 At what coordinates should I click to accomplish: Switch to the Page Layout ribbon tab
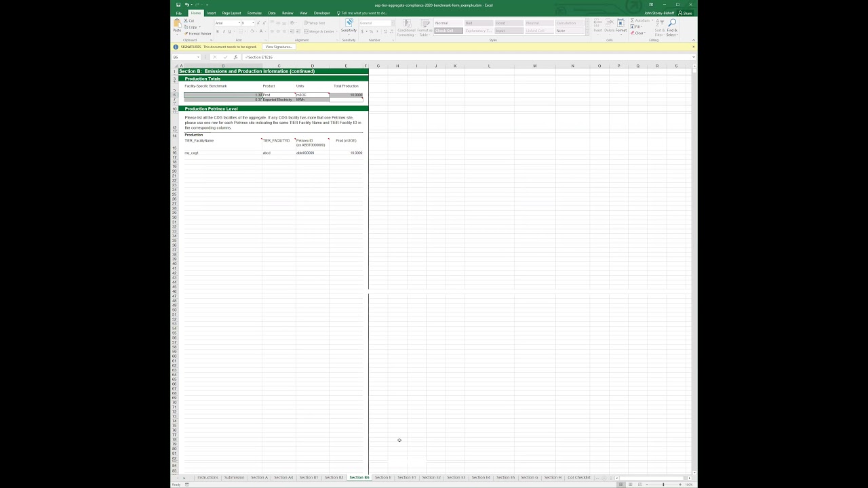click(x=231, y=13)
